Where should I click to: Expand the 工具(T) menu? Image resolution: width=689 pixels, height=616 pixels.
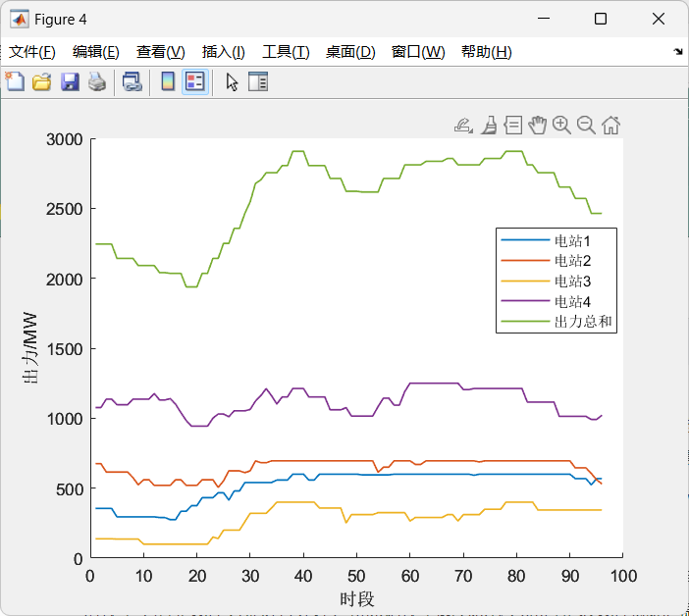point(286,52)
